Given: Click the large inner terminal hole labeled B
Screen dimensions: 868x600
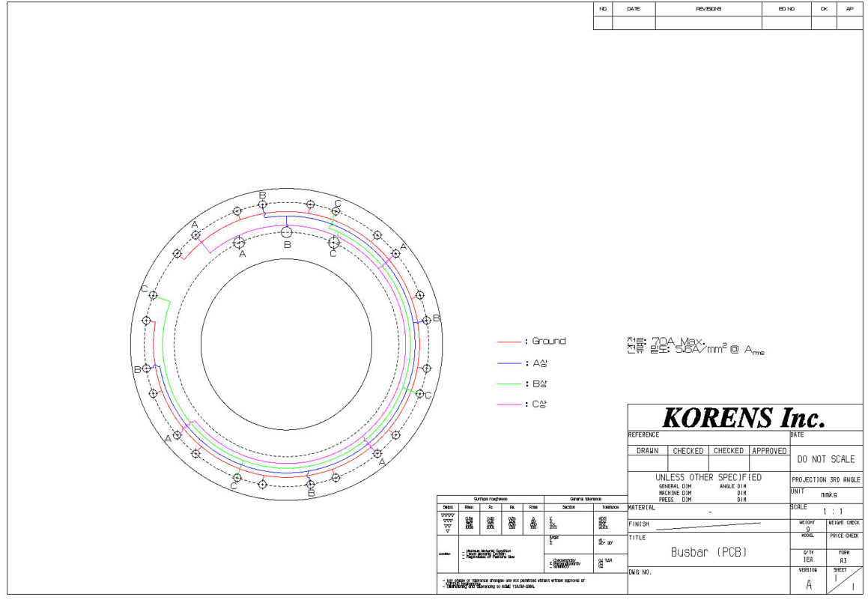Looking at the screenshot, I should 287,232.
